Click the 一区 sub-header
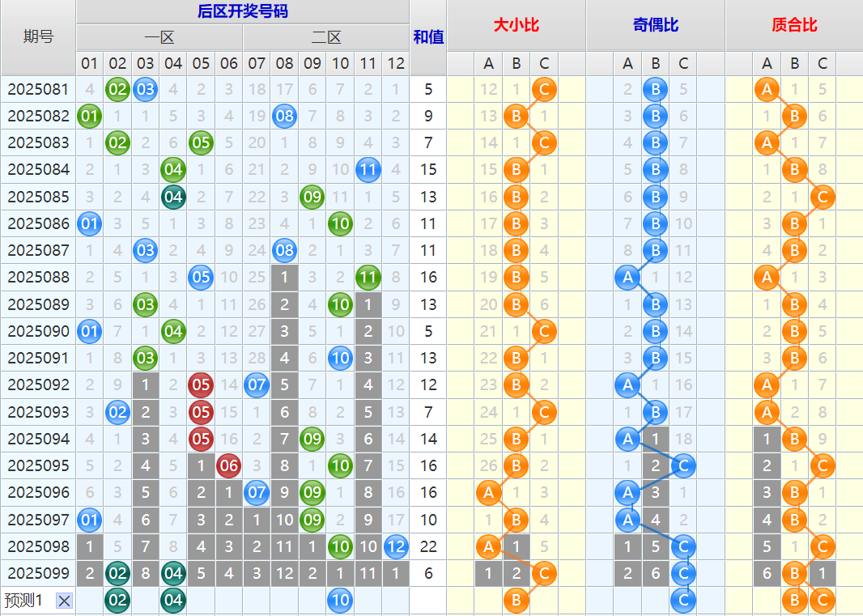The image size is (863, 616). (x=159, y=37)
